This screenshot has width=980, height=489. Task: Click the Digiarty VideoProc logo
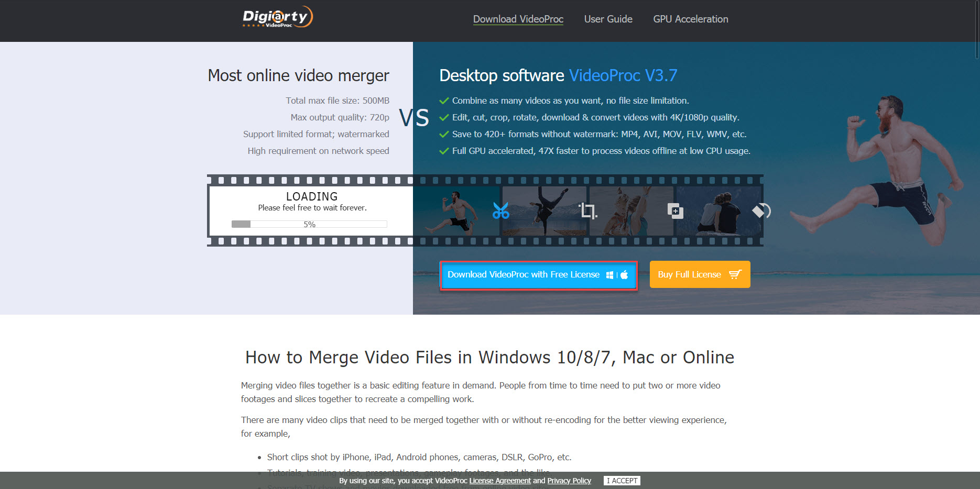click(x=278, y=17)
